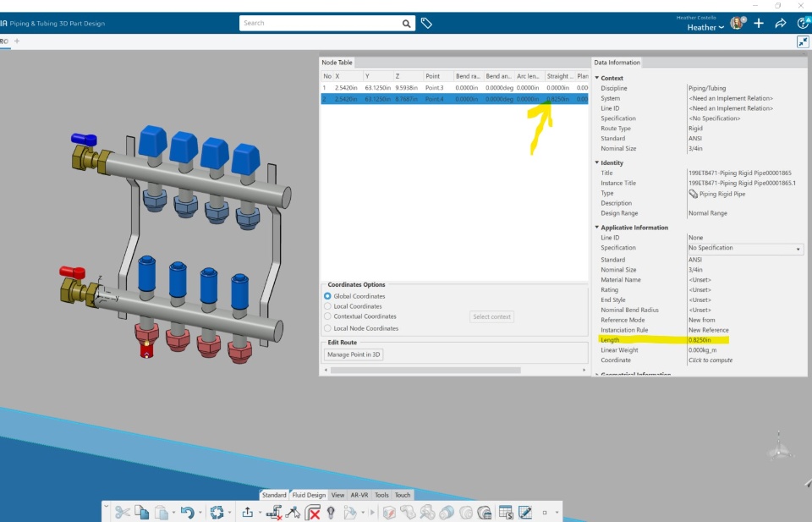
Task: Select Contextual Coordinates radio option
Action: tap(327, 316)
